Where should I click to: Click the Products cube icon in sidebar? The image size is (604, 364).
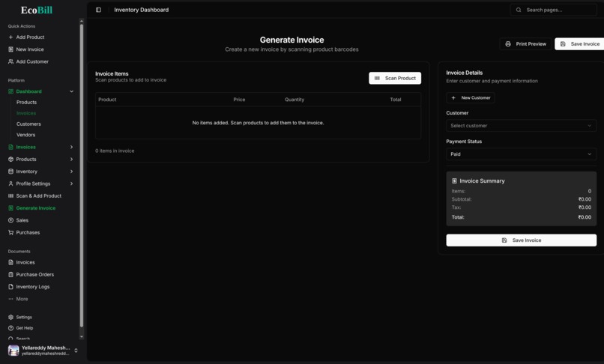10,159
